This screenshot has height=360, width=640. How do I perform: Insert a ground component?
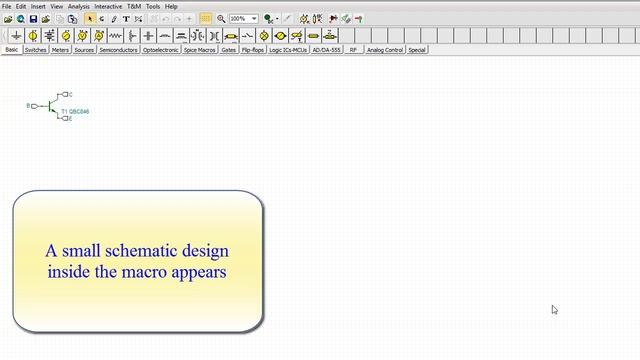coord(16,36)
